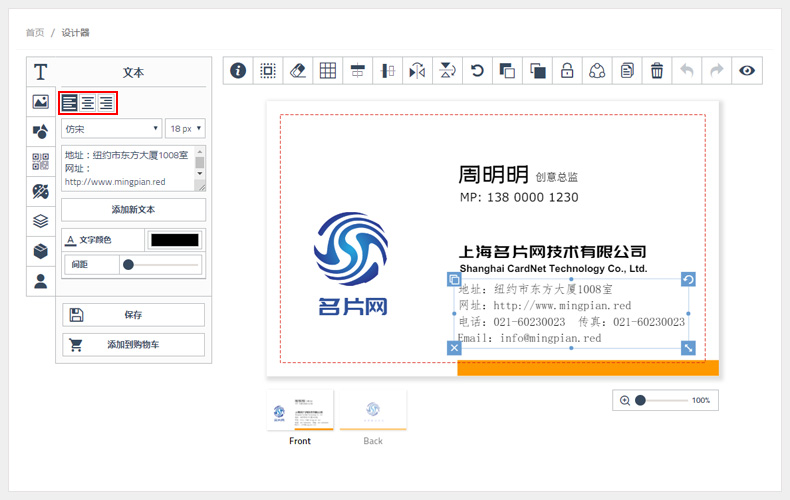Click the 添加新文本 button
The width and height of the screenshot is (790, 500).
coord(134,209)
